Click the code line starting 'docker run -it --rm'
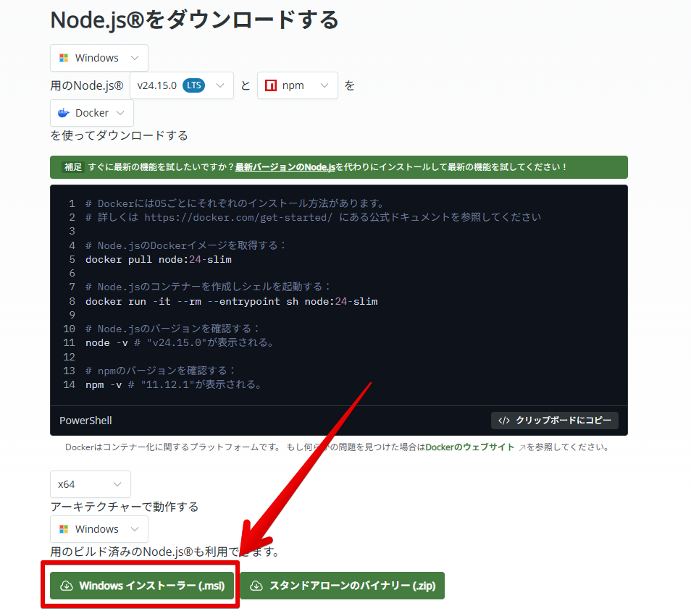The width and height of the screenshot is (691, 616). coord(231,301)
